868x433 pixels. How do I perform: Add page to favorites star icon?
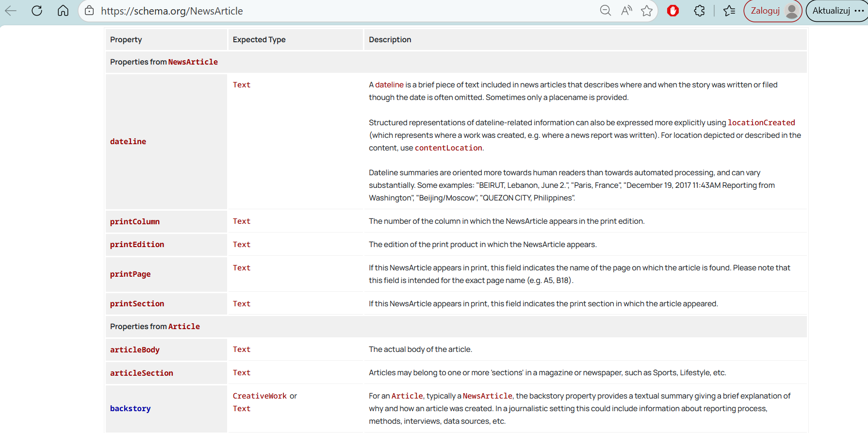point(647,11)
